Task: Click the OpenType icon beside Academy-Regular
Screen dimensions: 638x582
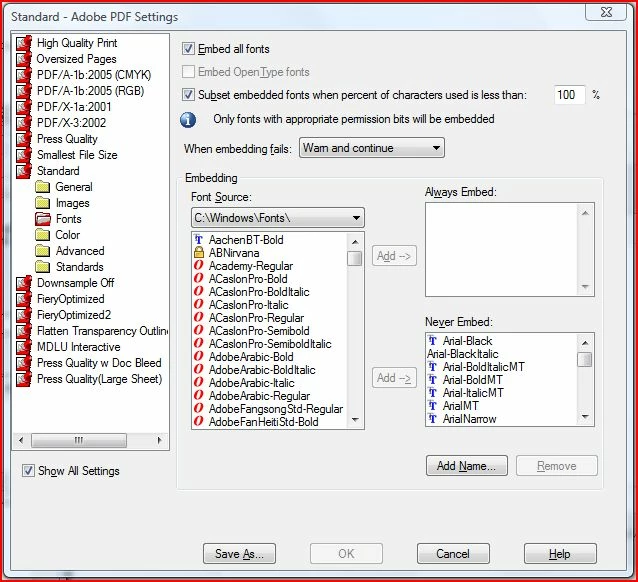Action: pyautogui.click(x=198, y=265)
